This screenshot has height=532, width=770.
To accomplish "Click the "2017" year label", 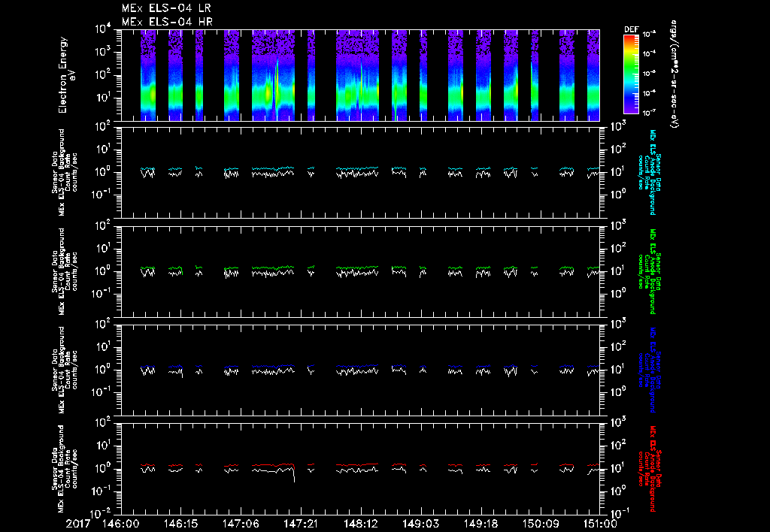I will [x=78, y=524].
